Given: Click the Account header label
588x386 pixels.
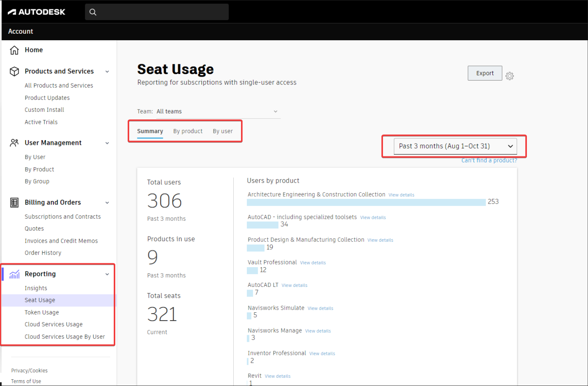Looking at the screenshot, I should coord(21,31).
